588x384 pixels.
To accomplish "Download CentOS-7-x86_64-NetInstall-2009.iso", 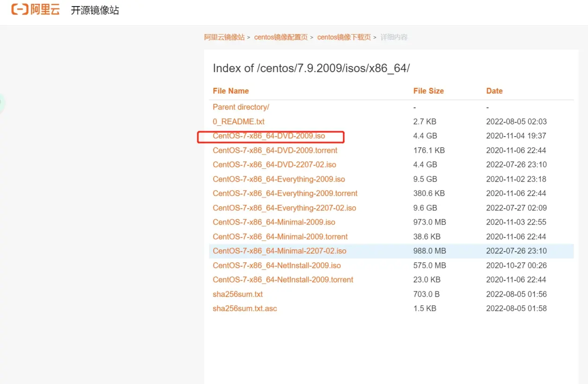I will pos(277,265).
